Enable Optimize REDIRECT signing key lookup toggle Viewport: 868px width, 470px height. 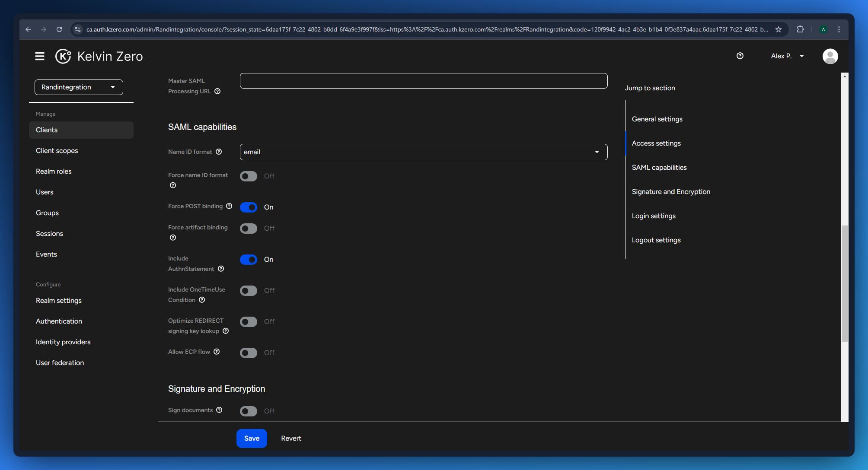(249, 322)
